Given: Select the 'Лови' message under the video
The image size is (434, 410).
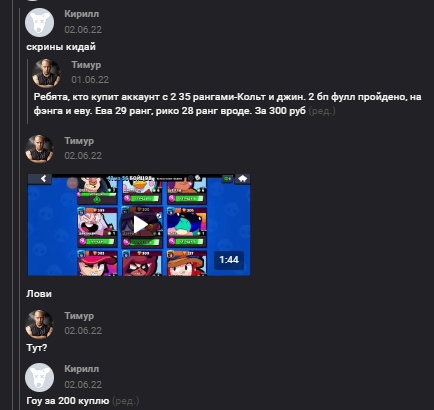Looking at the screenshot, I should tap(39, 294).
